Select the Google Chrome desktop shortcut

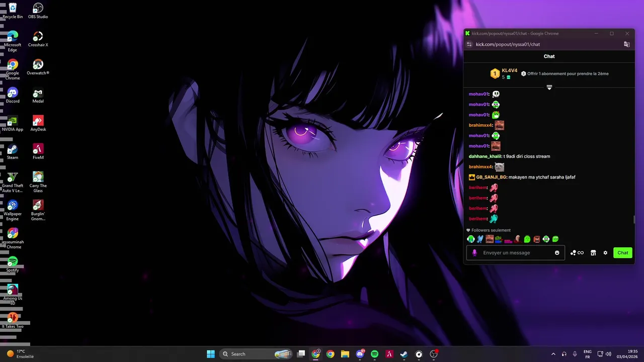[x=13, y=69]
